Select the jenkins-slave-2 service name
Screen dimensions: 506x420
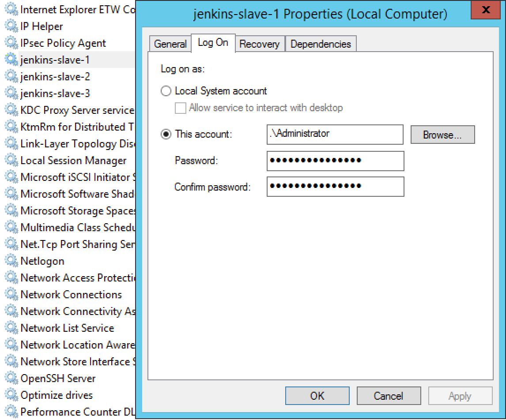[x=55, y=77]
